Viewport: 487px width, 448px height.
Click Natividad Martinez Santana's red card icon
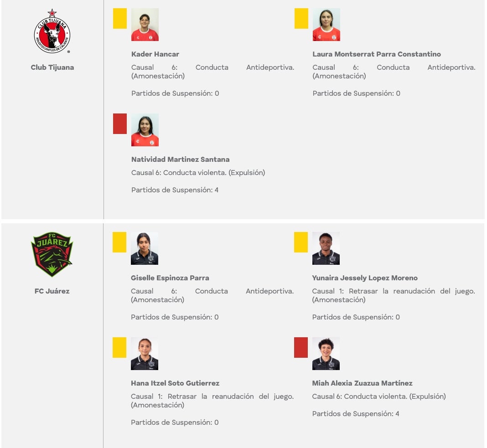120,124
